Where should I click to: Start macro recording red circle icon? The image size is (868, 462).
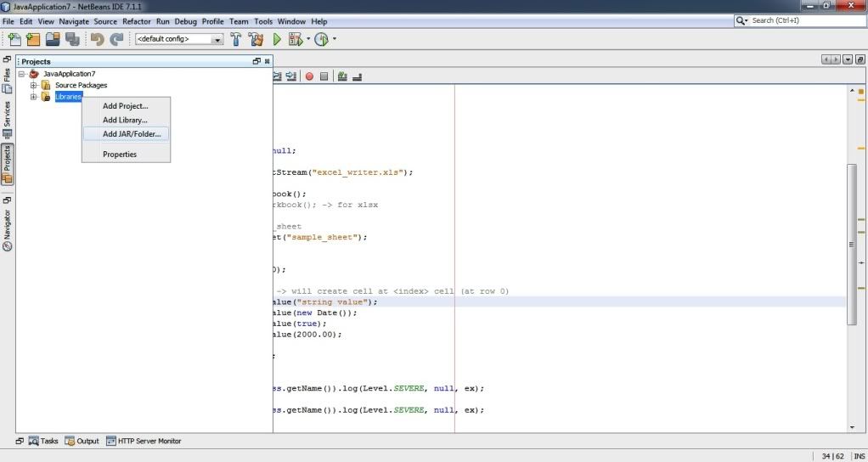[x=309, y=76]
